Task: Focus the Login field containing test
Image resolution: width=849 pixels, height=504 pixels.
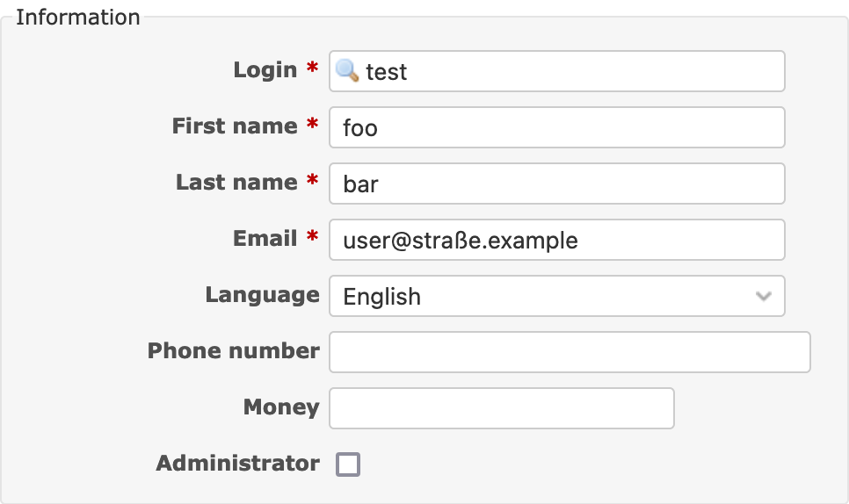Action: point(556,71)
